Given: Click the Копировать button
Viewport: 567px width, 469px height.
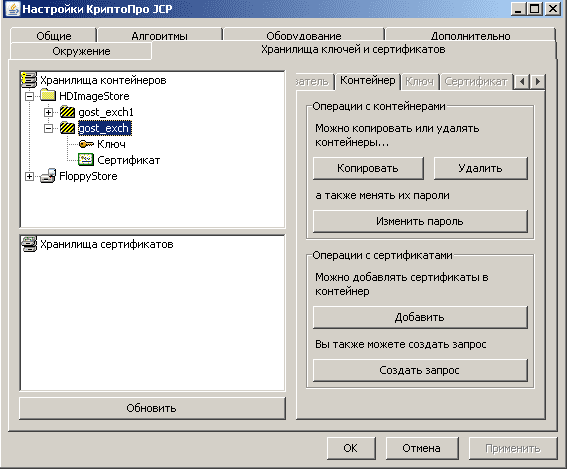Looking at the screenshot, I should [368, 168].
